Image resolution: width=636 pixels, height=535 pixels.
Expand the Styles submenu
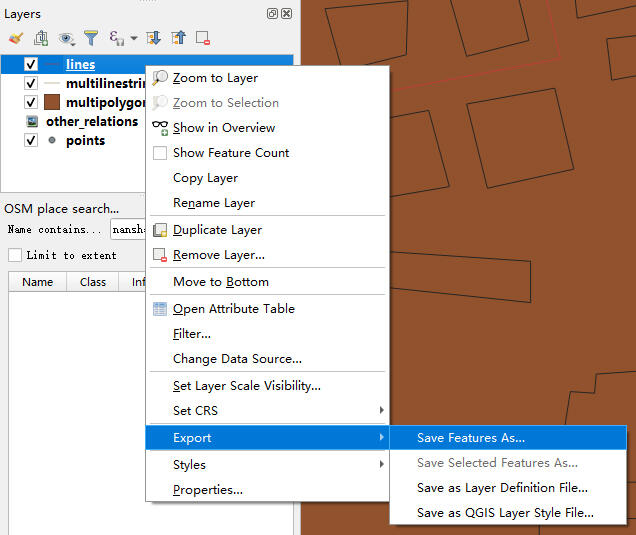268,464
